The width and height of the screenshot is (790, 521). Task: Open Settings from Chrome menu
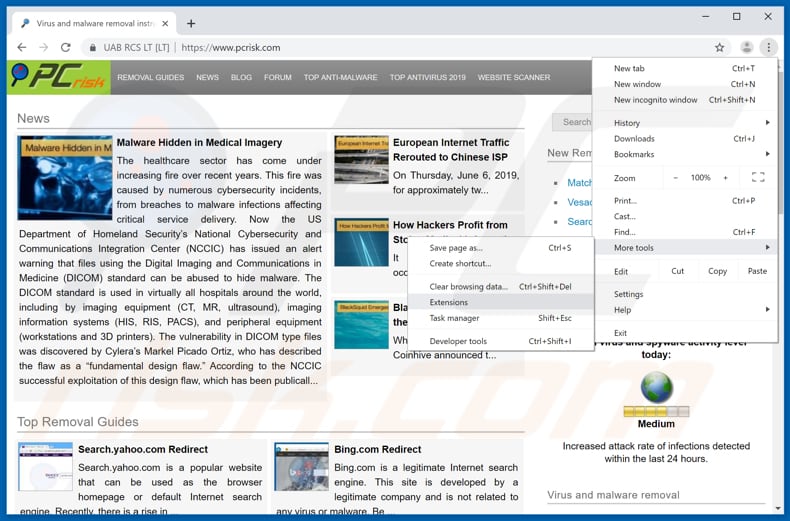point(629,294)
